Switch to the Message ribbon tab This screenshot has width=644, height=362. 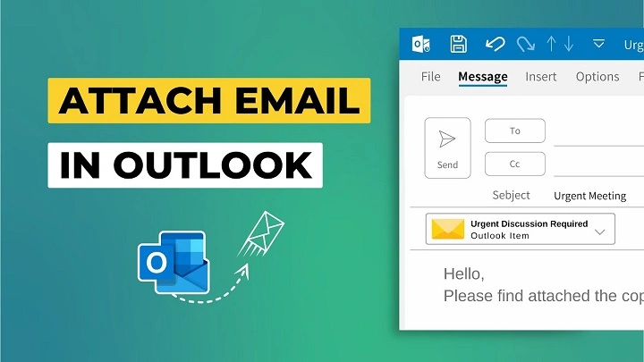tap(483, 77)
